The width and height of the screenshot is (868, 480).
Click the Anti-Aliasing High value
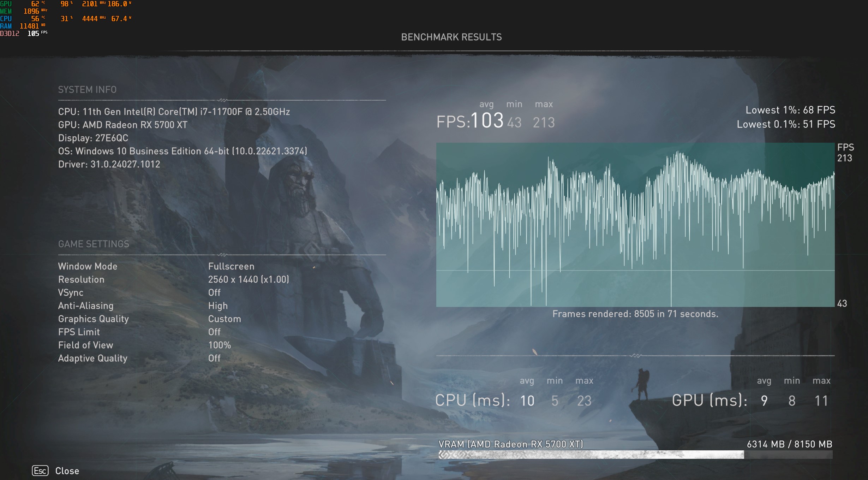tap(218, 306)
